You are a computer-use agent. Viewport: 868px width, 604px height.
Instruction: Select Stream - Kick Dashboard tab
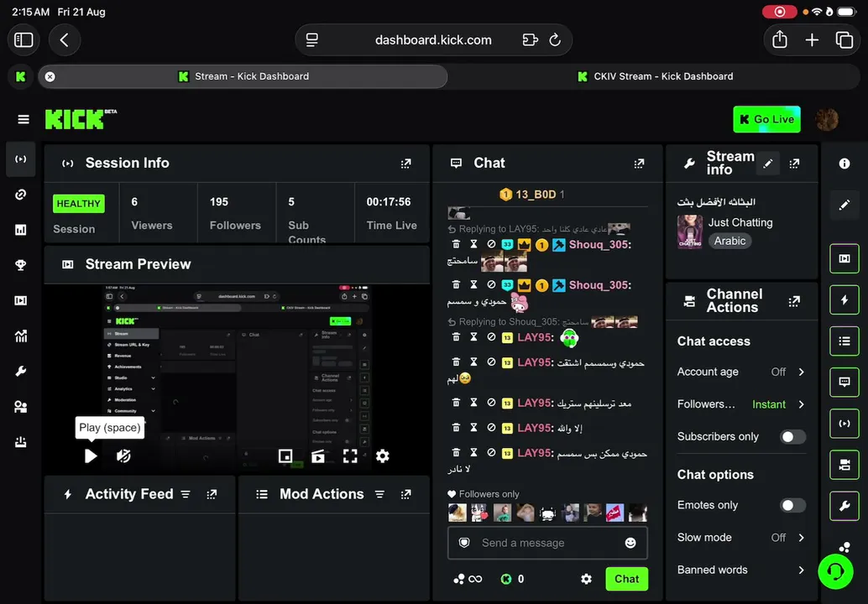pyautogui.click(x=243, y=76)
